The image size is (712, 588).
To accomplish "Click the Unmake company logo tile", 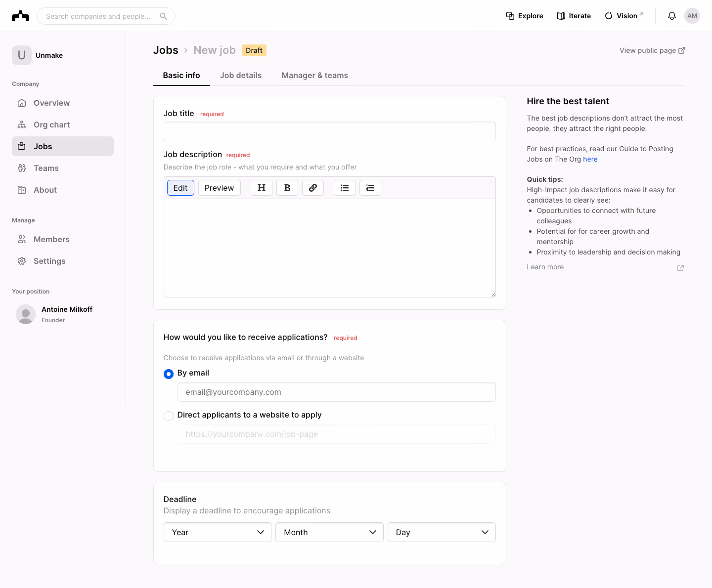I will pyautogui.click(x=22, y=55).
